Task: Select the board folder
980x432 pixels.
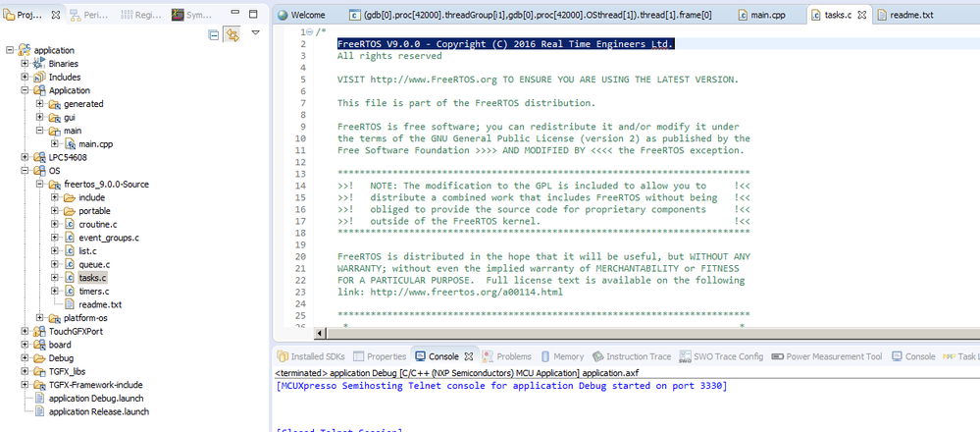Action: coord(60,345)
